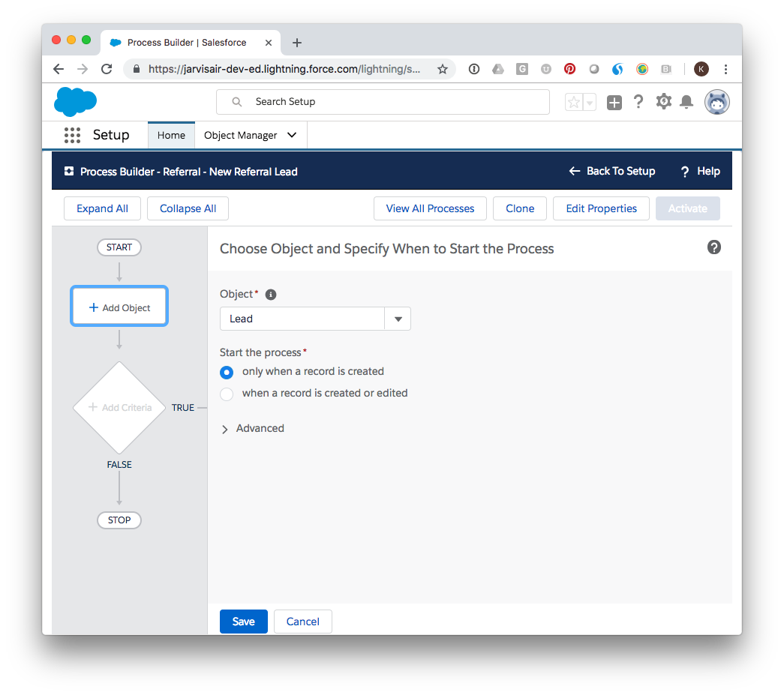Switch to the Object Manager tab
Image resolution: width=784 pixels, height=695 pixels.
point(241,136)
